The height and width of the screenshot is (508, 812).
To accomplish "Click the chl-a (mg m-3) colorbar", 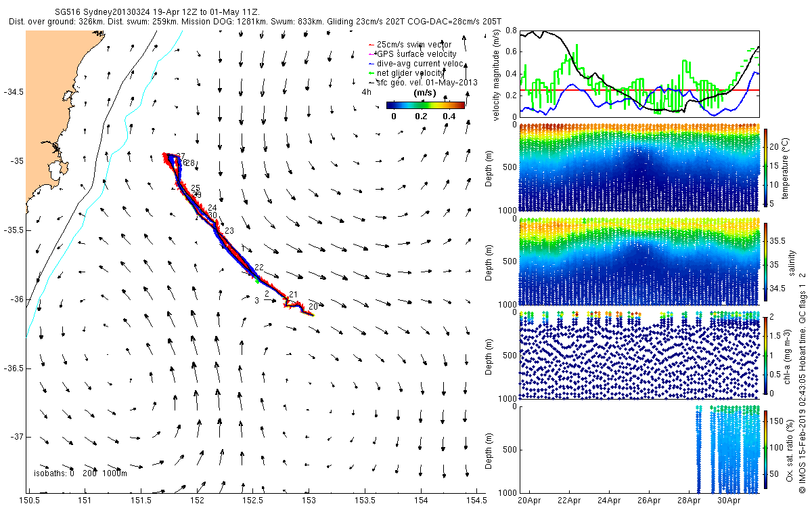I will click(766, 355).
